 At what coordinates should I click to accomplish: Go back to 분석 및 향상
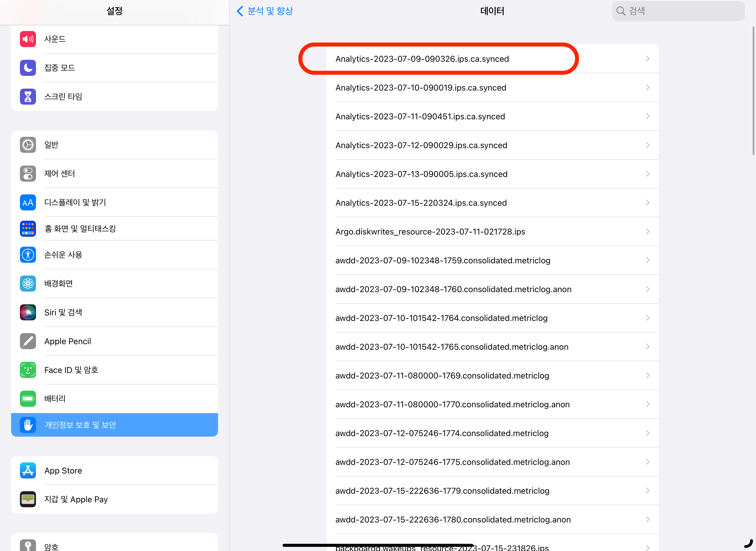tap(265, 11)
